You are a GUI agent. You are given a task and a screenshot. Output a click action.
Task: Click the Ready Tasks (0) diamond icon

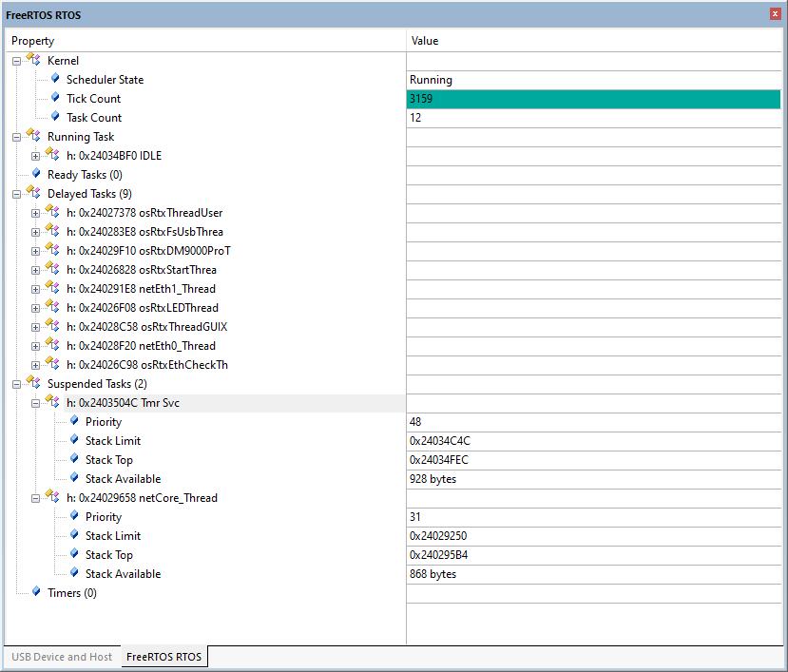(36, 173)
